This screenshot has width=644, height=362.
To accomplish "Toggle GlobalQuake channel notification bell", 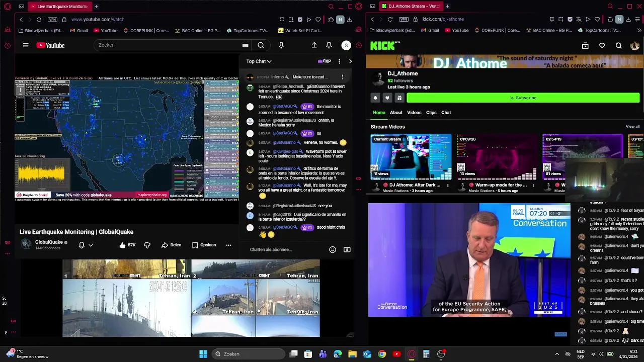I will tap(82, 245).
